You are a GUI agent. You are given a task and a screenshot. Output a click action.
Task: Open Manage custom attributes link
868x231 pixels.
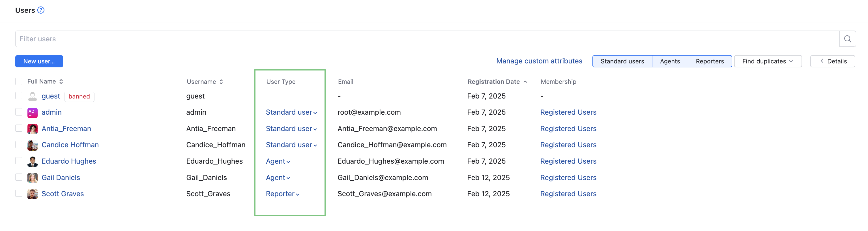pyautogui.click(x=539, y=61)
